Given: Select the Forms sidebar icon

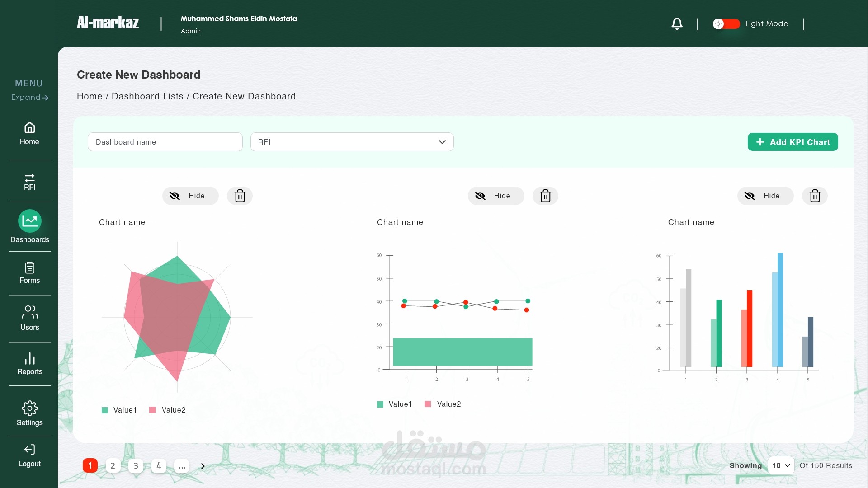Looking at the screenshot, I should (29, 273).
